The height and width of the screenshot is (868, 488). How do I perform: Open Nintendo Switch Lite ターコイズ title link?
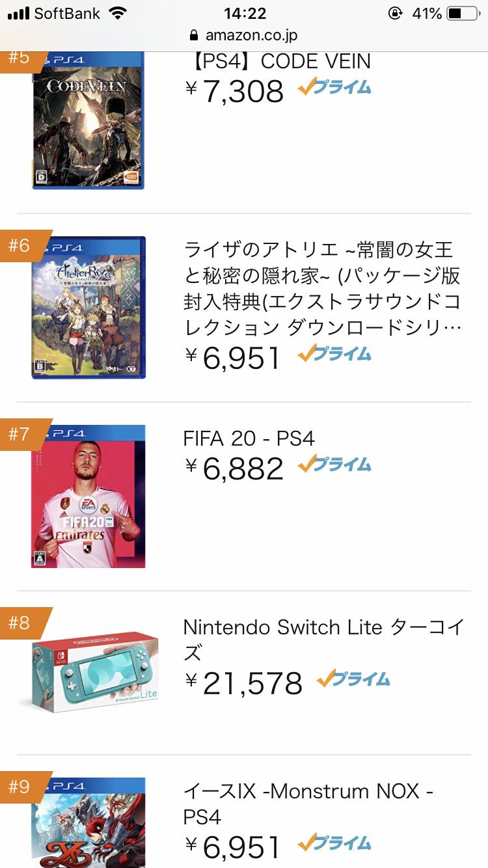point(323,639)
